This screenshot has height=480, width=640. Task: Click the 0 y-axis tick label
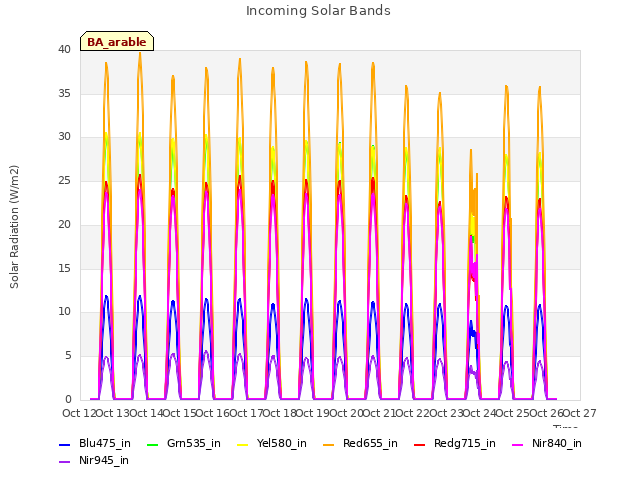[x=68, y=400]
